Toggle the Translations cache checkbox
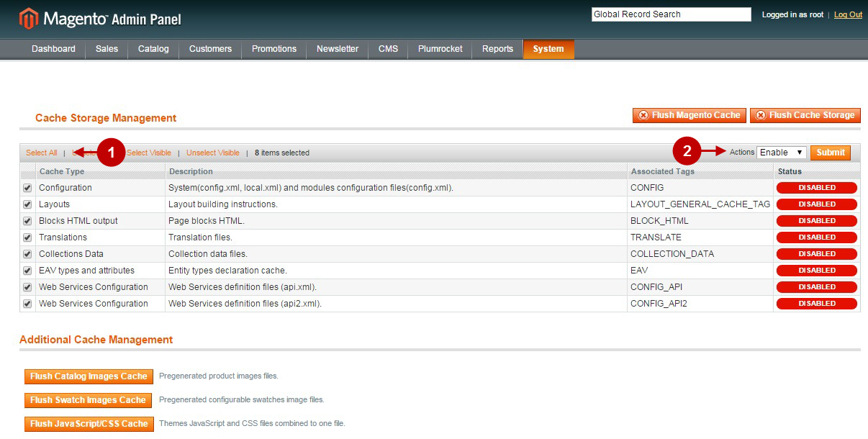The height and width of the screenshot is (439, 868). [x=27, y=237]
